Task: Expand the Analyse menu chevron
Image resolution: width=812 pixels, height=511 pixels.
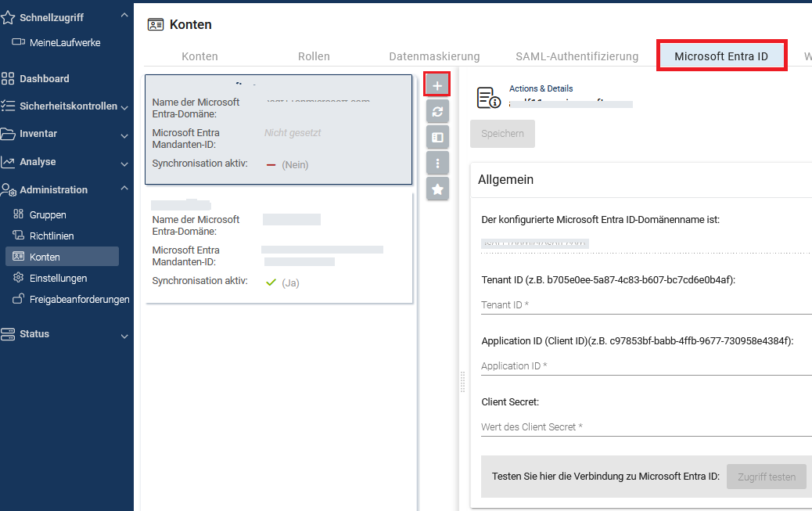Action: tap(124, 164)
